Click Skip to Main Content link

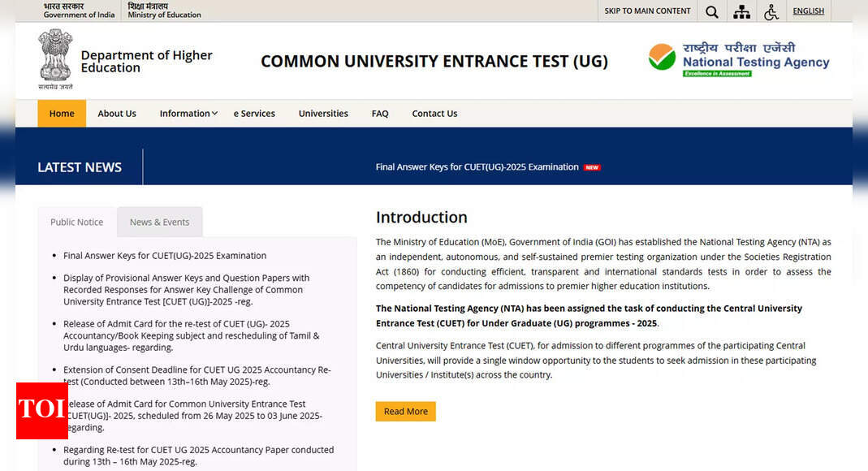tap(647, 11)
